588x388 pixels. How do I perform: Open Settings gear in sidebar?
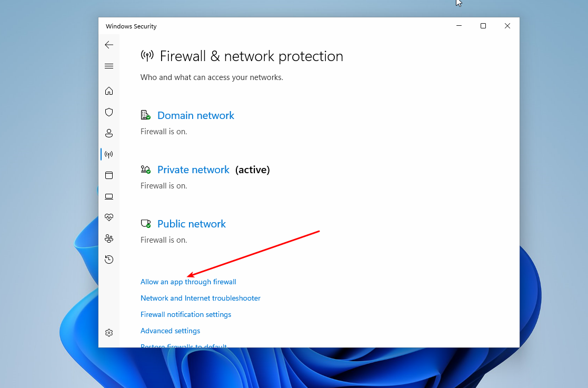click(109, 333)
